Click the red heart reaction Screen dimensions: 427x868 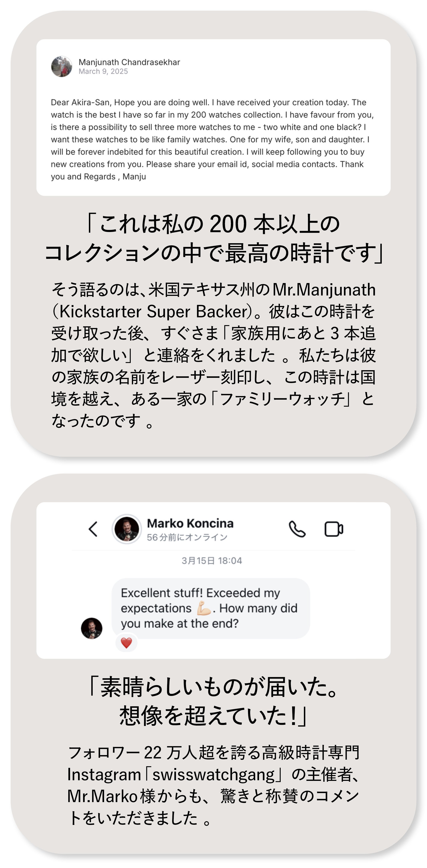tap(126, 643)
